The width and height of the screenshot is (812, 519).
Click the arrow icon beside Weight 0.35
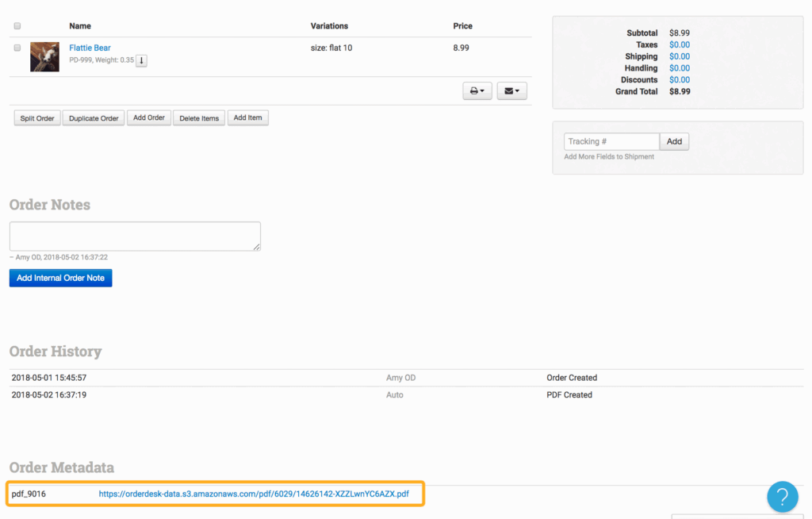[141, 61]
